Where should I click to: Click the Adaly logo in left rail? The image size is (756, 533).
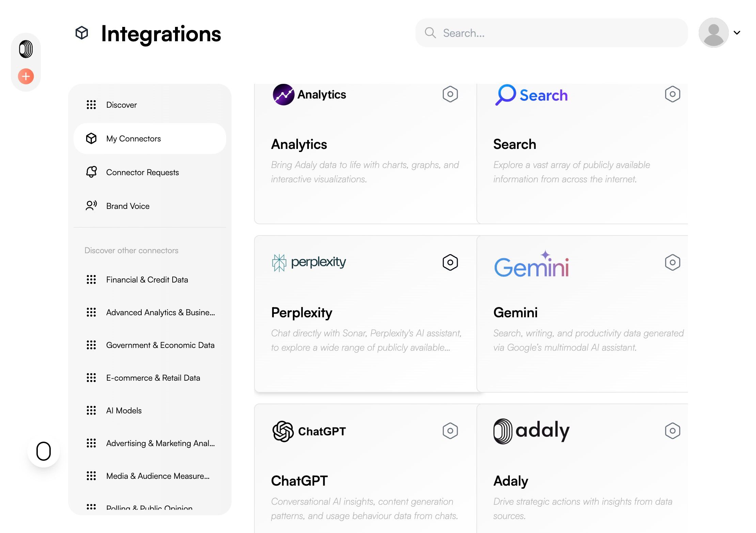pos(26,49)
